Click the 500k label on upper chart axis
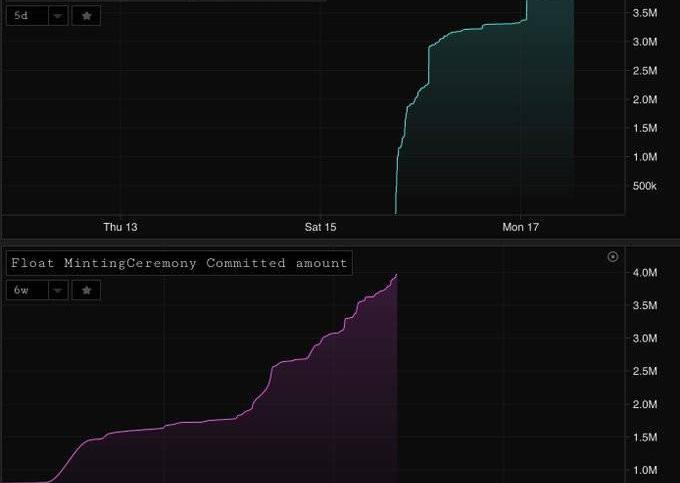 point(643,186)
